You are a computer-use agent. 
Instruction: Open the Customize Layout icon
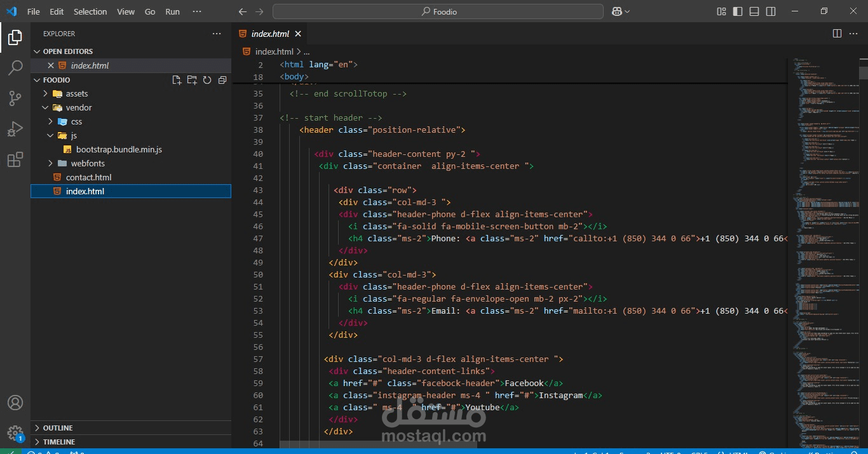[x=721, y=11]
